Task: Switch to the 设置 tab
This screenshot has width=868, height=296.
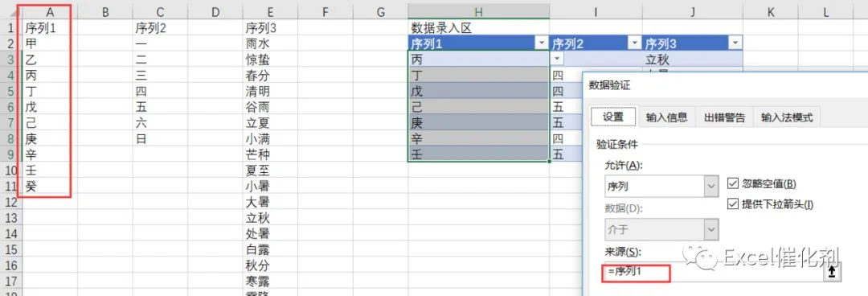Action: coord(612,117)
